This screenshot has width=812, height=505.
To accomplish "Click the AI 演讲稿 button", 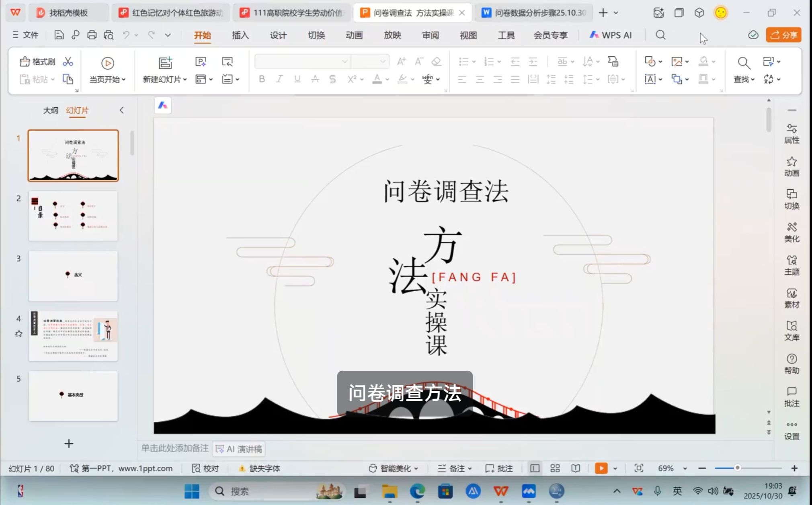I will click(239, 449).
